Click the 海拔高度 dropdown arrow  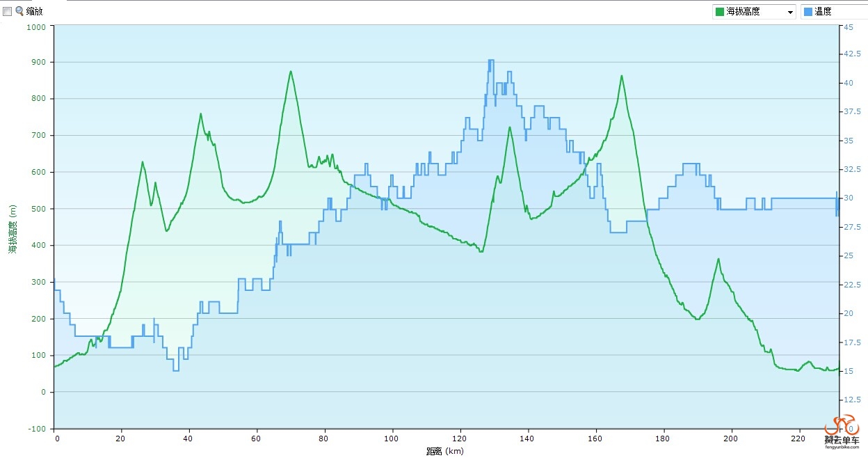pyautogui.click(x=790, y=12)
